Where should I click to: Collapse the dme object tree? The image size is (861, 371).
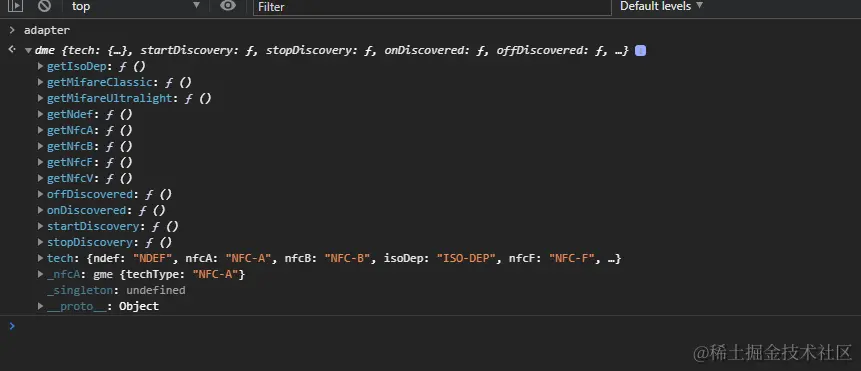[28, 50]
